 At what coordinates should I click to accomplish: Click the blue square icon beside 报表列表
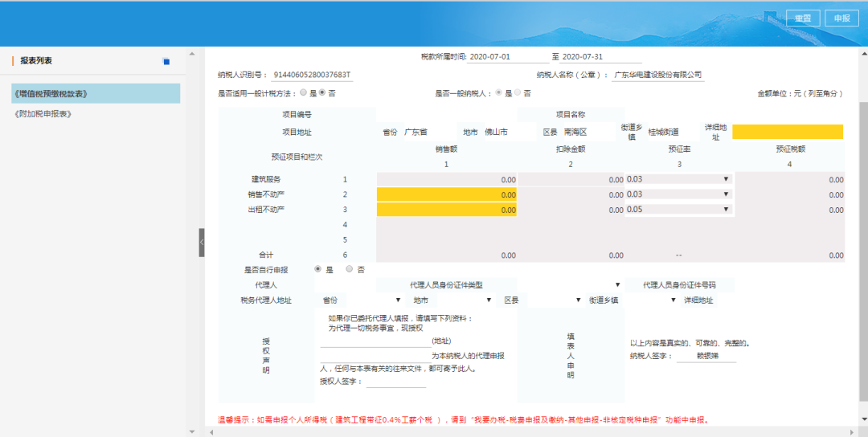click(x=166, y=61)
